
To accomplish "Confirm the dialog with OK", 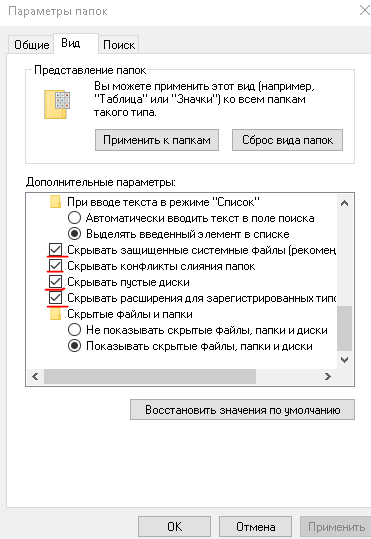I will point(175,527).
